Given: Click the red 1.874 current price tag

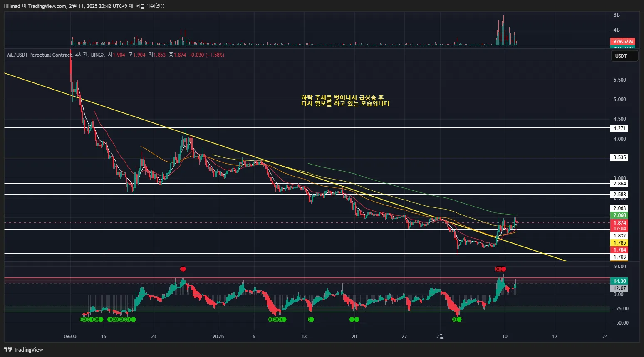Looking at the screenshot, I should (619, 223).
